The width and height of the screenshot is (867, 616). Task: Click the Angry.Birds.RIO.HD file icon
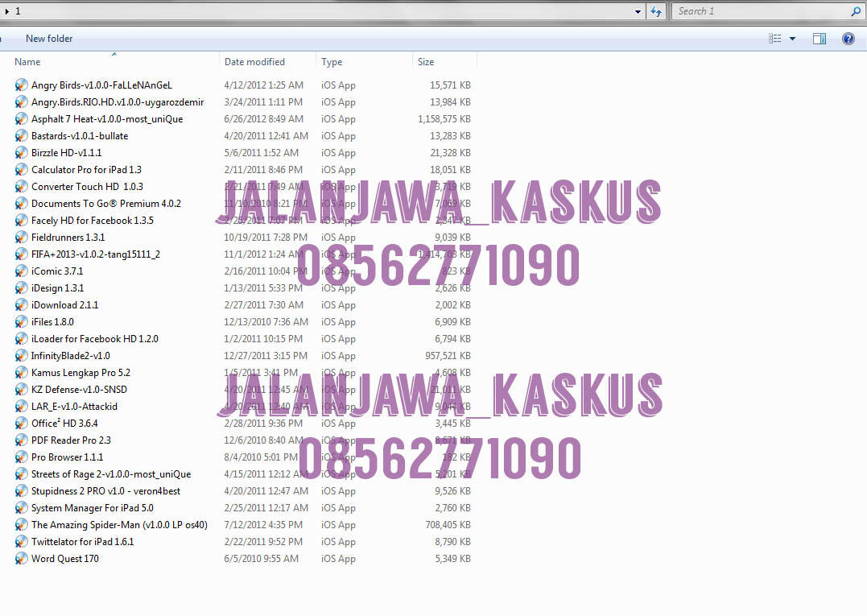point(21,102)
